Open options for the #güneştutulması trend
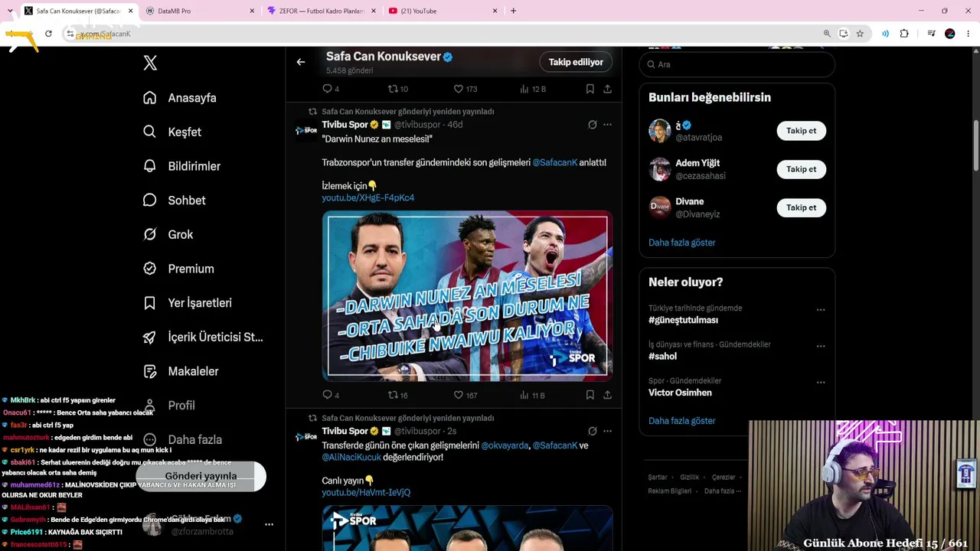980x551 pixels. (821, 310)
